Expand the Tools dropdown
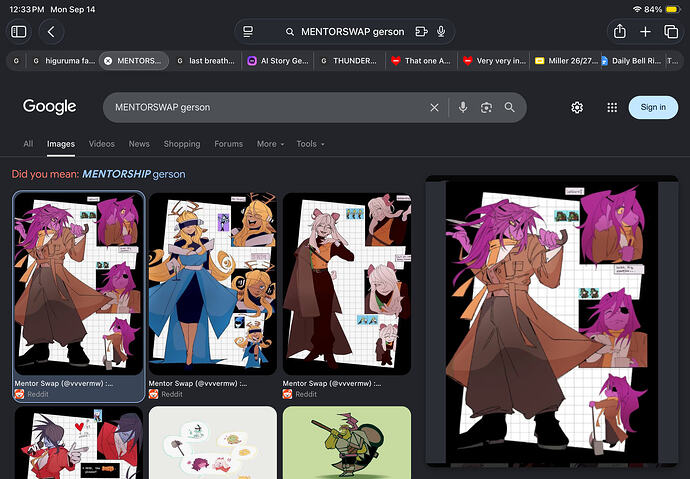 click(310, 144)
